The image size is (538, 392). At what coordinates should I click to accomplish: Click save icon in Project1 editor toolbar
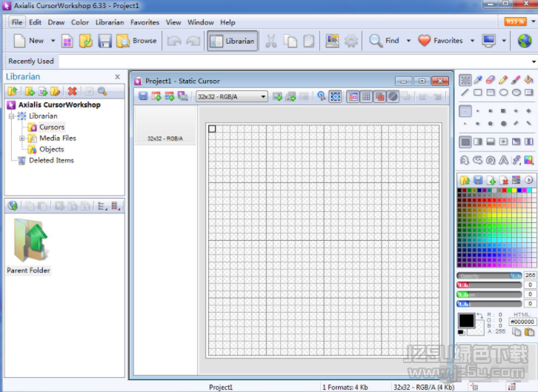point(143,96)
